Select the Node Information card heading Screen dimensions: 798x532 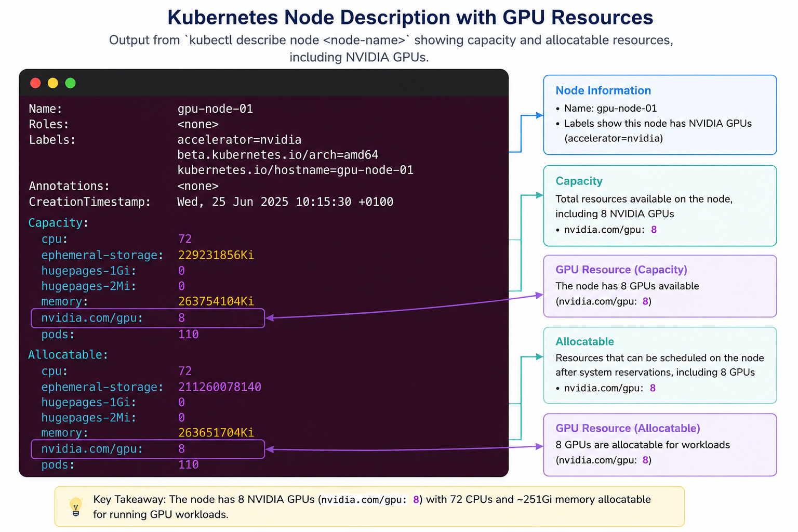click(x=603, y=90)
